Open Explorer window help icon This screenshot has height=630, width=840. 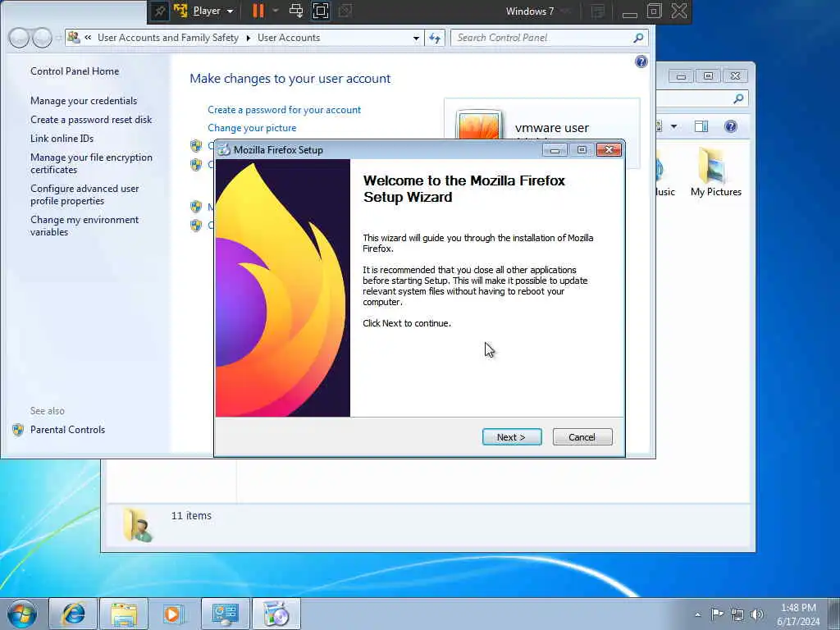[731, 126]
